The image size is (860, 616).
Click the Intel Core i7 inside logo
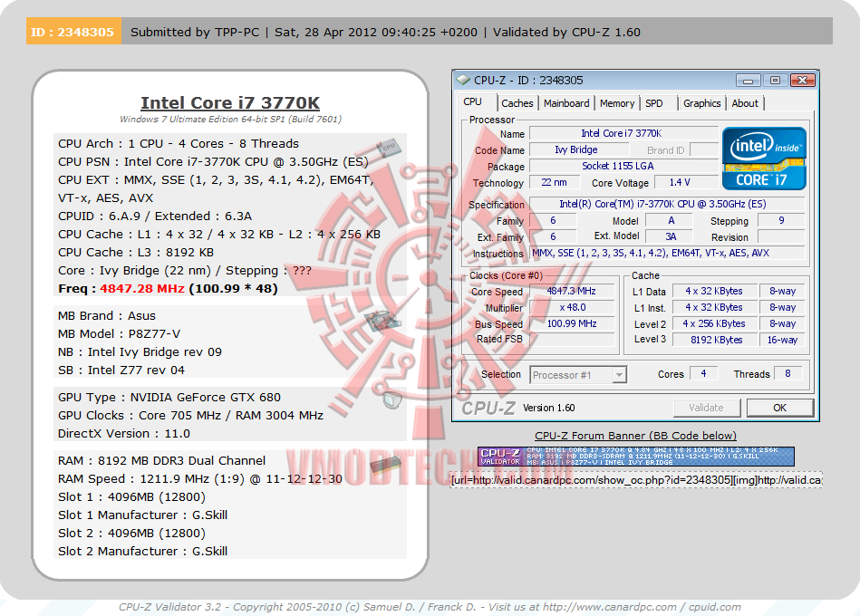tap(764, 159)
